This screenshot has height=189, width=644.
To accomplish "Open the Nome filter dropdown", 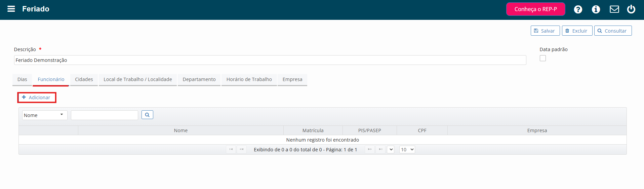I will click(x=45, y=115).
